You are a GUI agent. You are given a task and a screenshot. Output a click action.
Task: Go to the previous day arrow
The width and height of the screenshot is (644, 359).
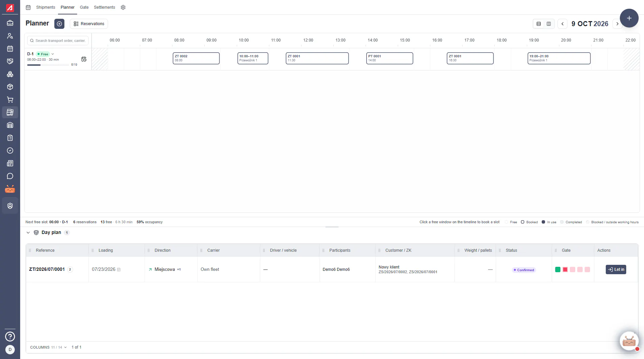(562, 24)
